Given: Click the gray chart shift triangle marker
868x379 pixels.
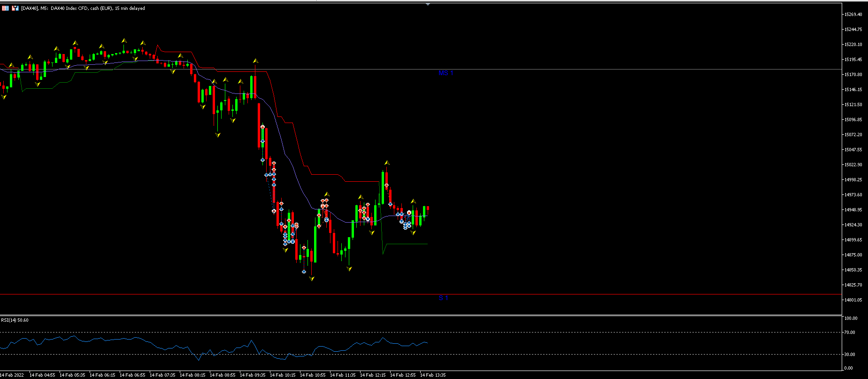Looking at the screenshot, I should point(428,4).
